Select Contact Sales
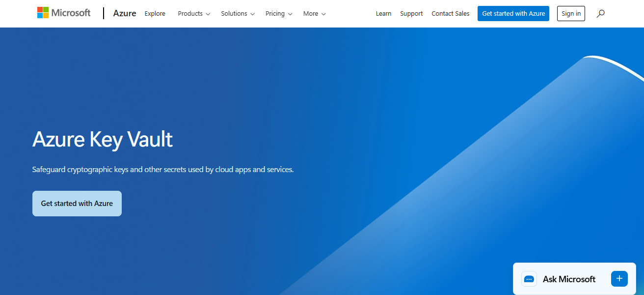Viewport: 644px width, 295px height. click(x=450, y=13)
